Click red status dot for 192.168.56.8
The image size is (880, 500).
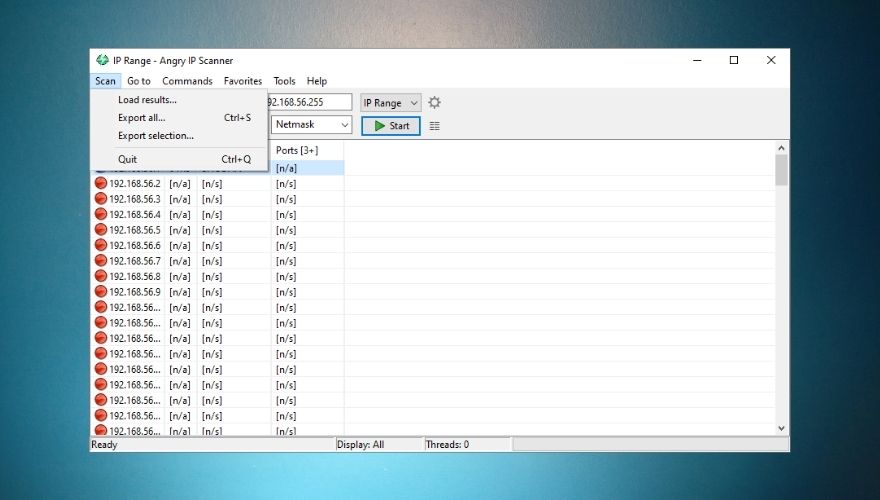coord(100,276)
